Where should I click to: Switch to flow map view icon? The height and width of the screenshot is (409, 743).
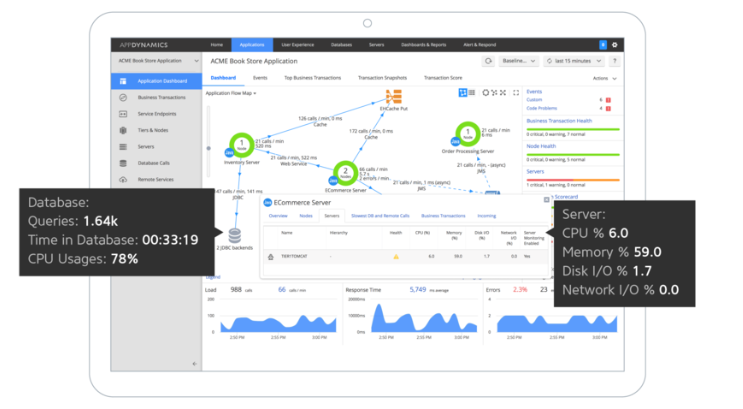463,93
